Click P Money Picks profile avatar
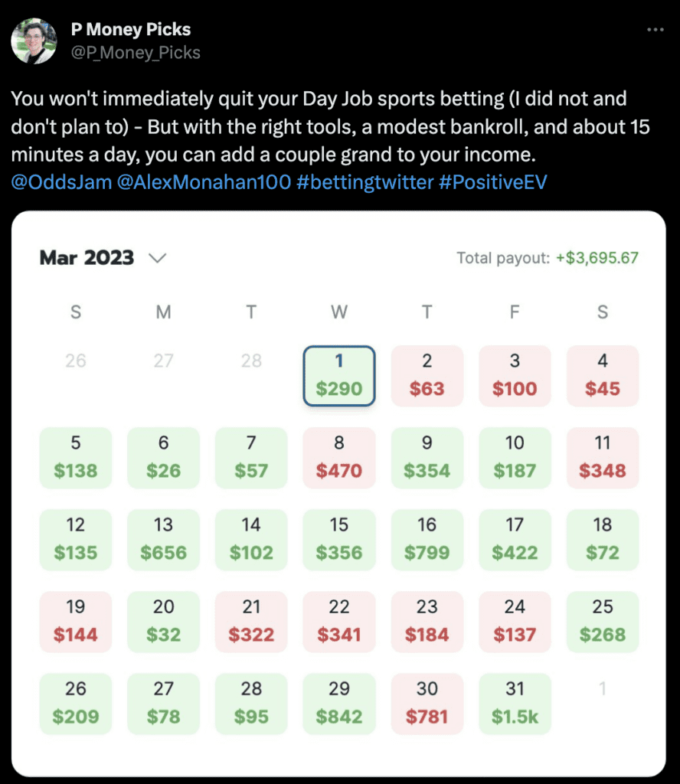680x784 pixels. 34,41
